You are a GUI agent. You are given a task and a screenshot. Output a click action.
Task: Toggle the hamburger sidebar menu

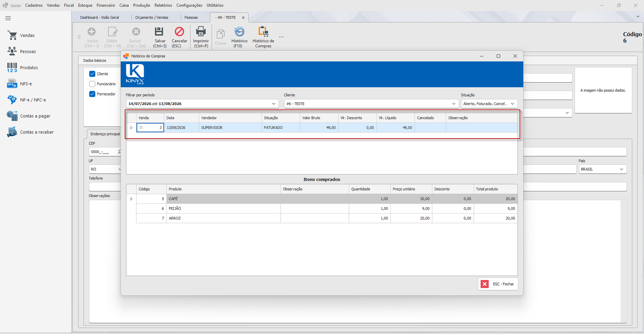[x=8, y=18]
